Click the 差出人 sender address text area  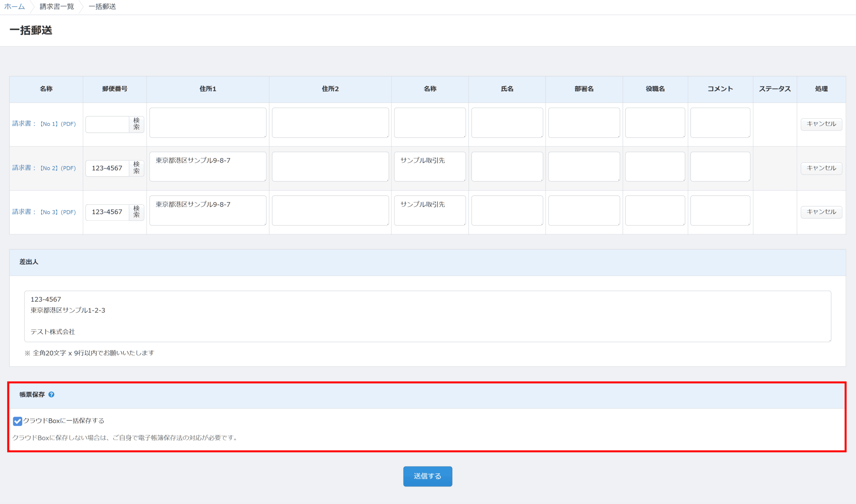[x=427, y=316]
